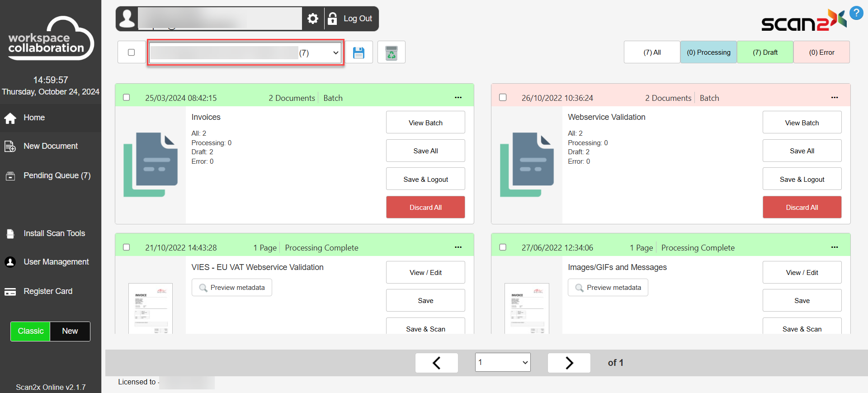Click View Batch for Webservice Validation
The image size is (868, 393).
tap(802, 123)
